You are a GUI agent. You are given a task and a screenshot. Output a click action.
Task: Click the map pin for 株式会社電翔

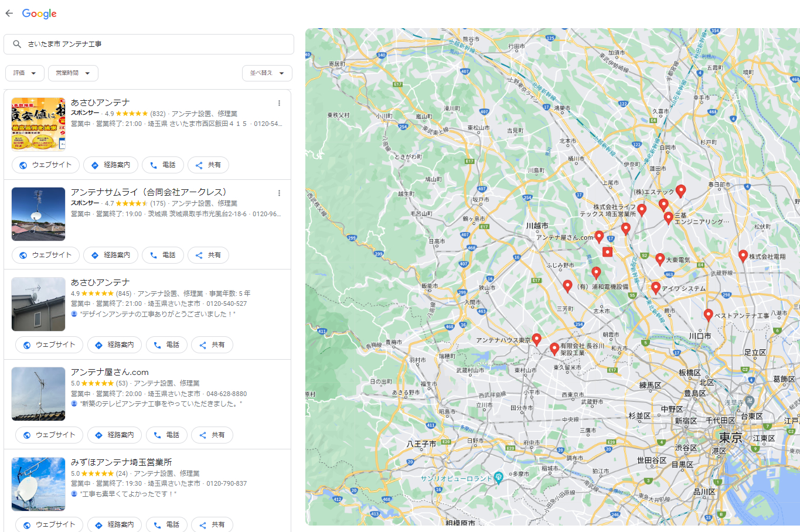743,255
